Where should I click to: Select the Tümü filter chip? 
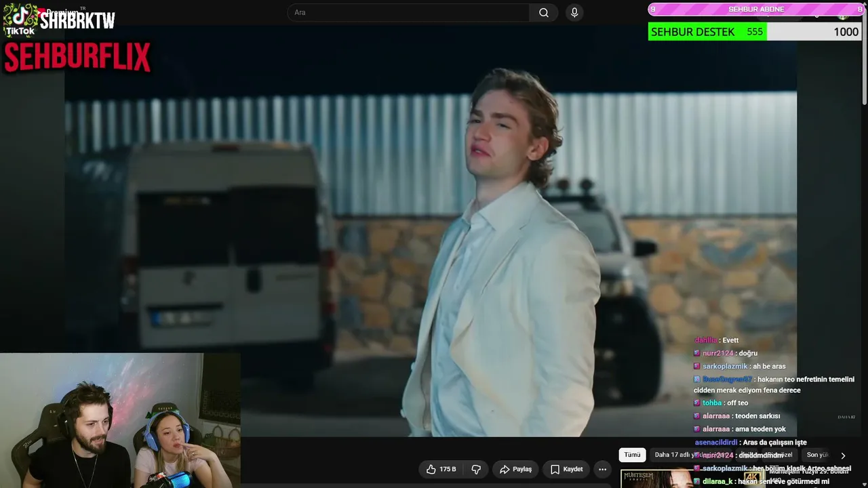pyautogui.click(x=632, y=455)
